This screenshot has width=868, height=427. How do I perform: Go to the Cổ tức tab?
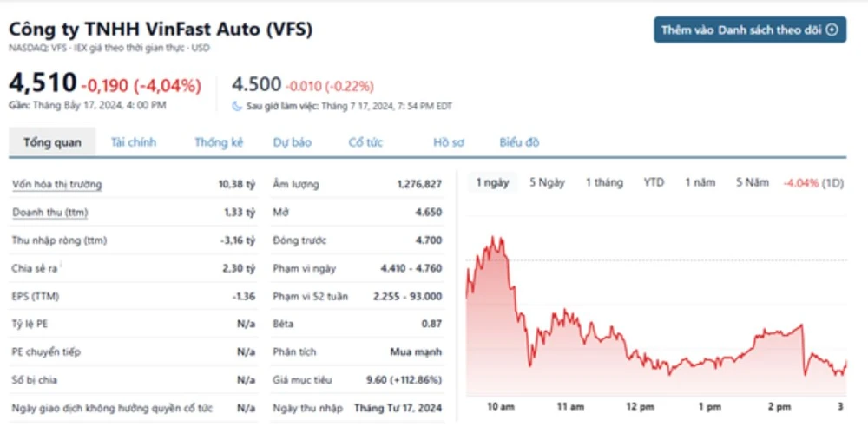365,142
